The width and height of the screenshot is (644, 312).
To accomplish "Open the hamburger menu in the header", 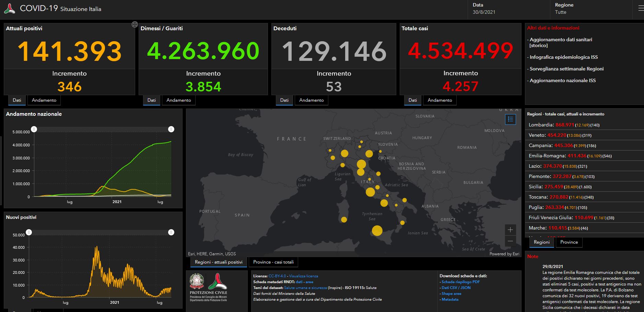I will (x=641, y=9).
